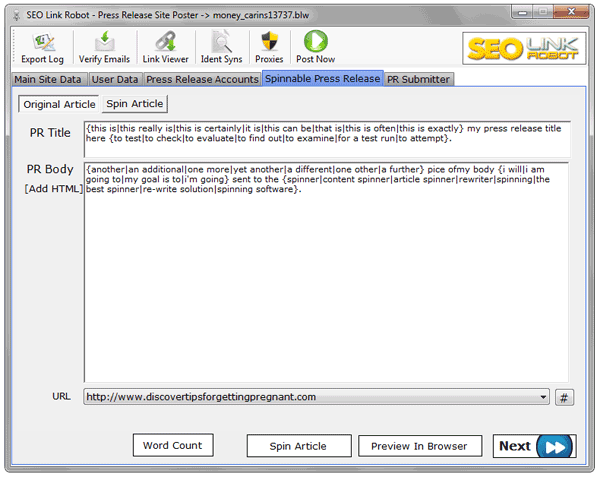Screen dimensions: 600x480
Task: Launch the Link Viewer tool
Action: click(165, 48)
